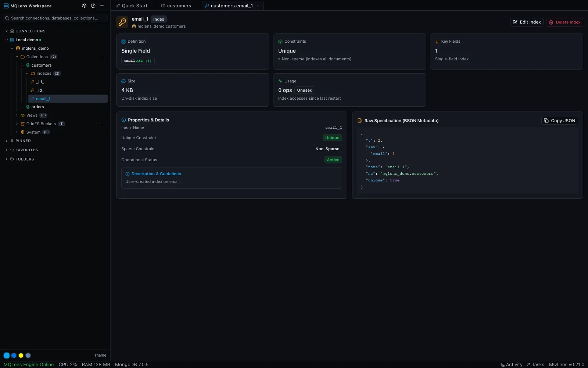Click the eye icon beside Views
Viewport: 588px width, 368px height.
click(22, 116)
